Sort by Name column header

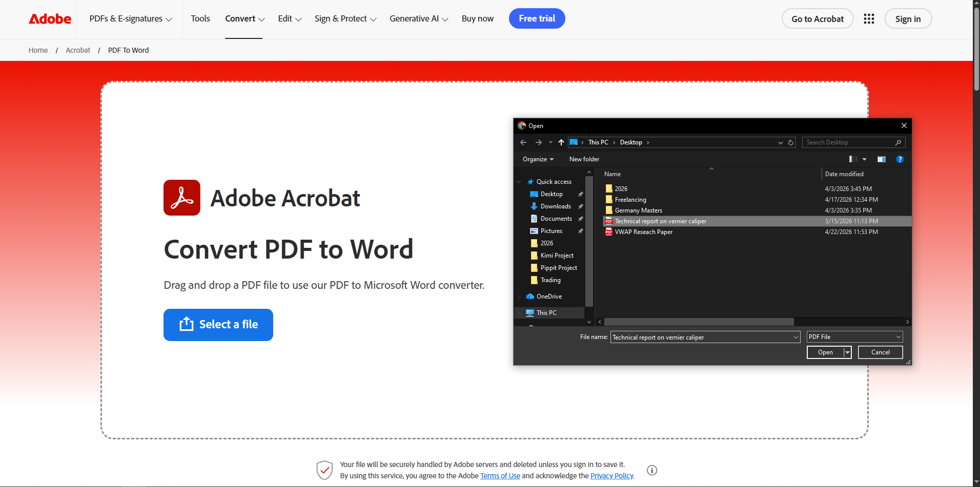click(612, 174)
